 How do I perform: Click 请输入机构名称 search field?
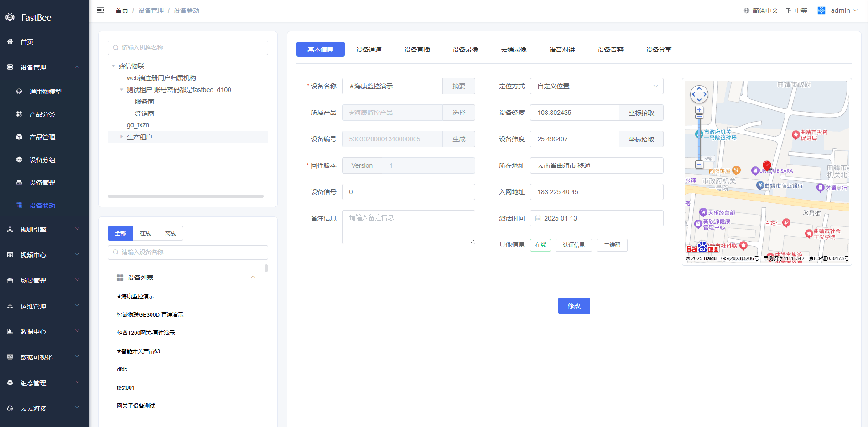[x=188, y=48]
